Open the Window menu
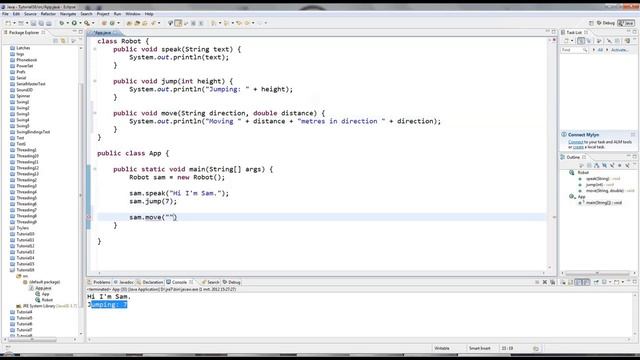This screenshot has height=360, width=640. click(x=133, y=14)
